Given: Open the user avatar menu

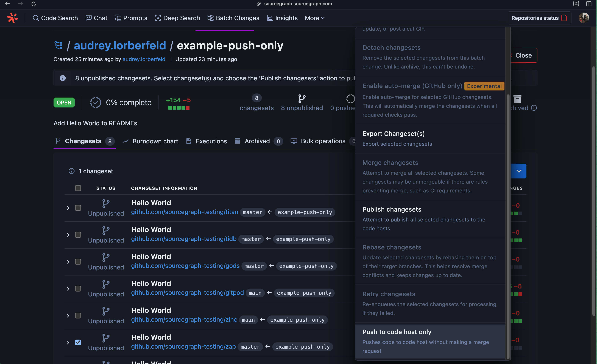Looking at the screenshot, I should 584,18.
